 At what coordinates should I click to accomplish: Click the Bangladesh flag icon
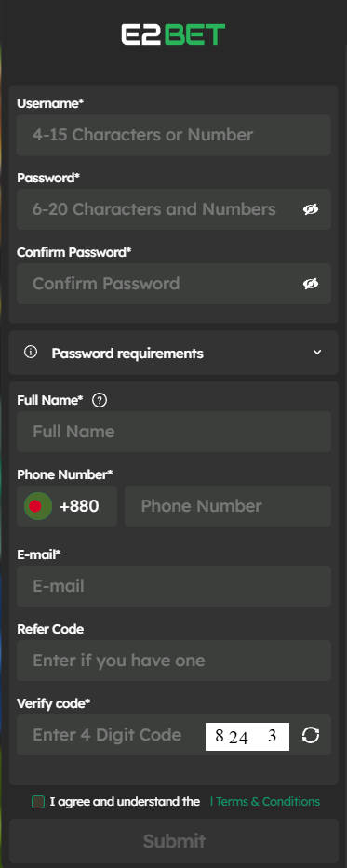[x=37, y=506]
